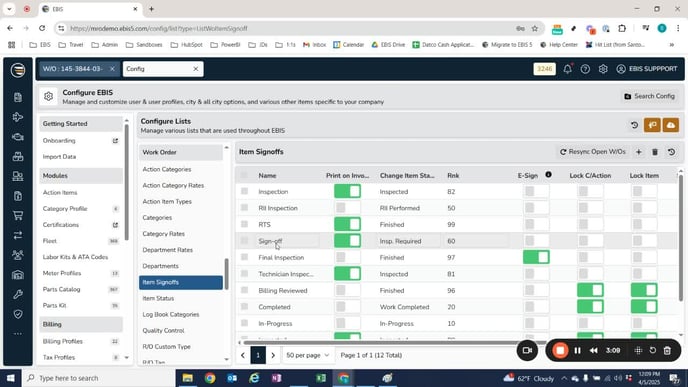Viewport: 688px width, 387px height.
Task: Open the transfer arrows sidebar icon
Action: coord(18,235)
